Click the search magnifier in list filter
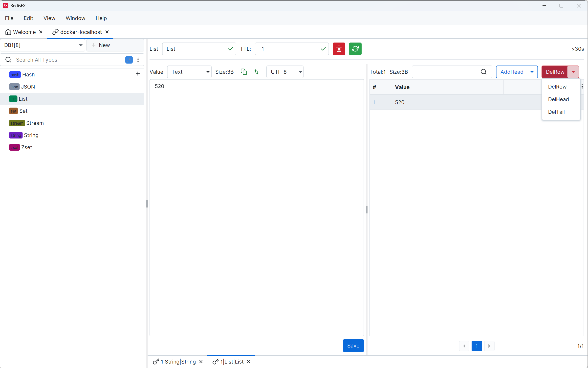This screenshot has width=588, height=368. coord(483,72)
